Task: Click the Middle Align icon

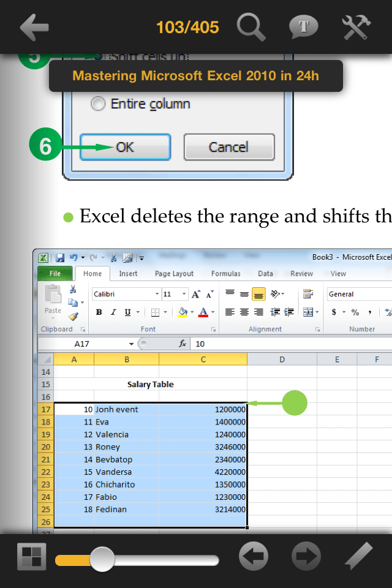Action: click(244, 294)
